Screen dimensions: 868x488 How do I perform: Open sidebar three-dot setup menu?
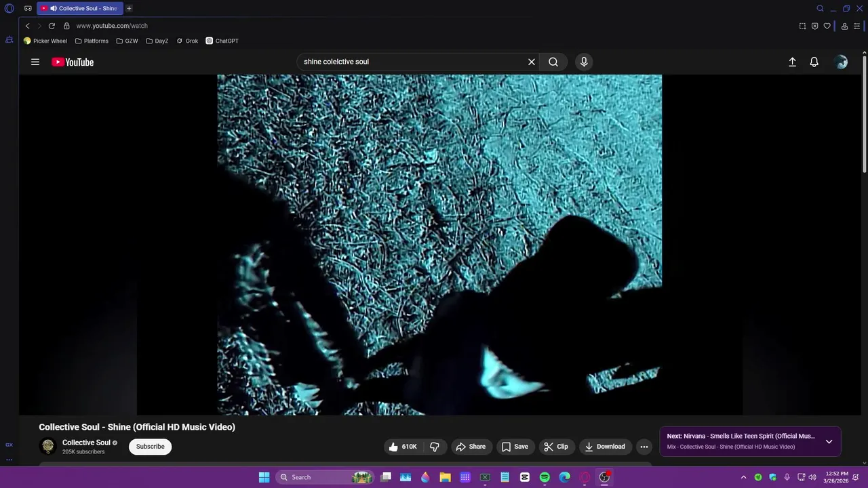9,460
